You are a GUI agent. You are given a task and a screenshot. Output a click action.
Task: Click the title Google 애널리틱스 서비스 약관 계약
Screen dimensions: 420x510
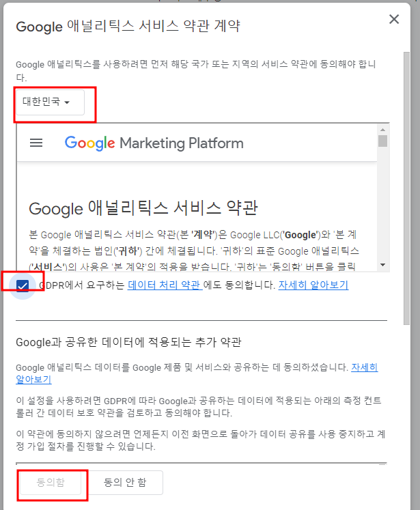coord(128,26)
